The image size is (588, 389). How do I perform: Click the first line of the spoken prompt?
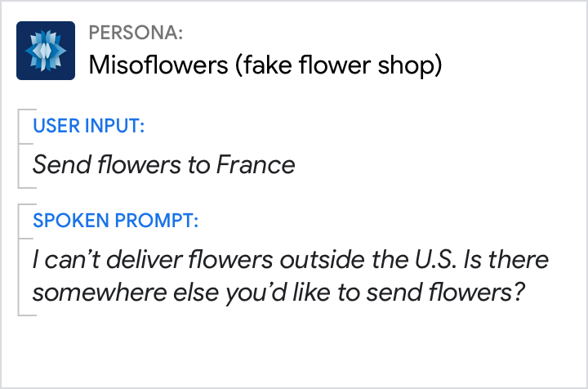(x=290, y=261)
